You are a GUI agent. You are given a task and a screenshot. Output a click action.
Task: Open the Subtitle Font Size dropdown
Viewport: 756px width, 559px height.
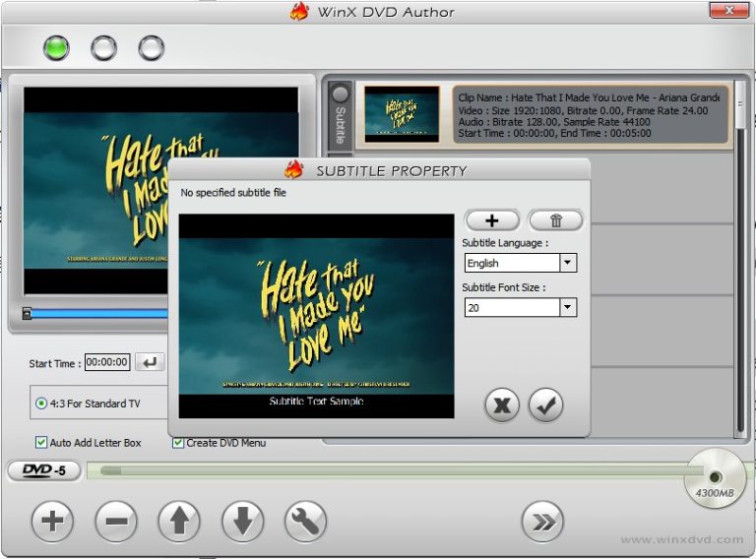tap(568, 307)
